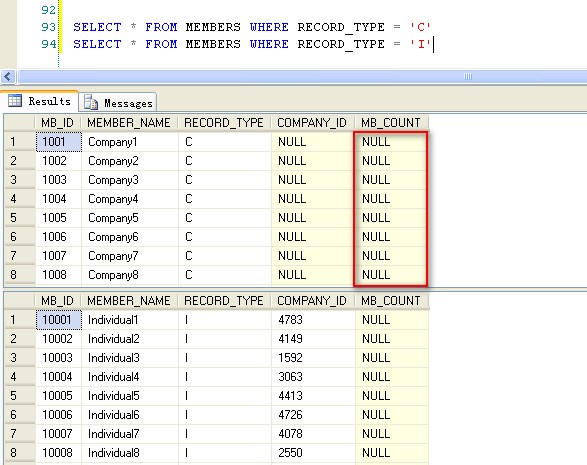Screen dimensions: 587x465
Task: Click cell 1005
Action: [58, 218]
